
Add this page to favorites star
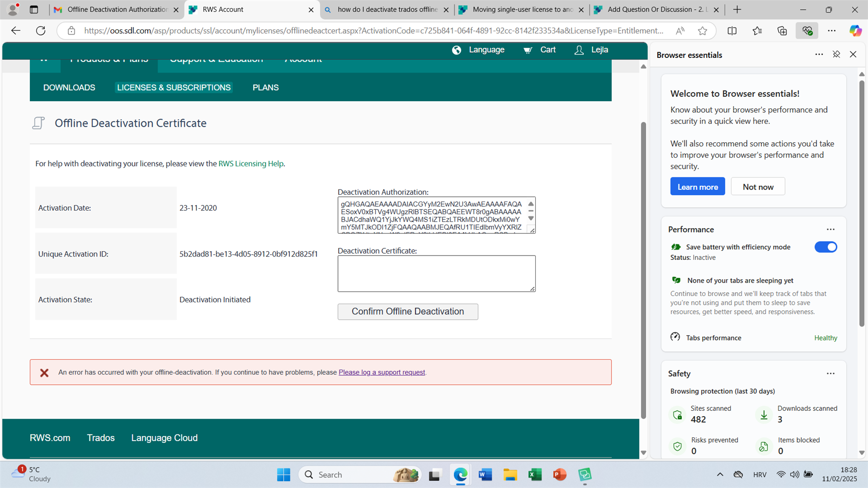[703, 31]
